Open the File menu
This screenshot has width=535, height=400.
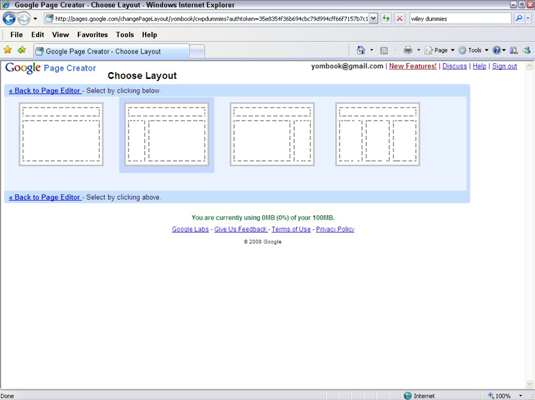click(x=16, y=34)
